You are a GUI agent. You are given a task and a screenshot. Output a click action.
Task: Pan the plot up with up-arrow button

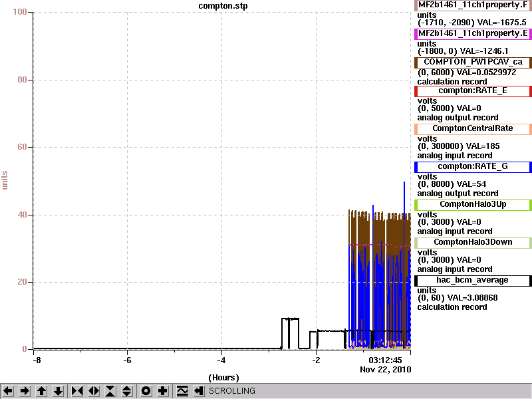pos(41,391)
